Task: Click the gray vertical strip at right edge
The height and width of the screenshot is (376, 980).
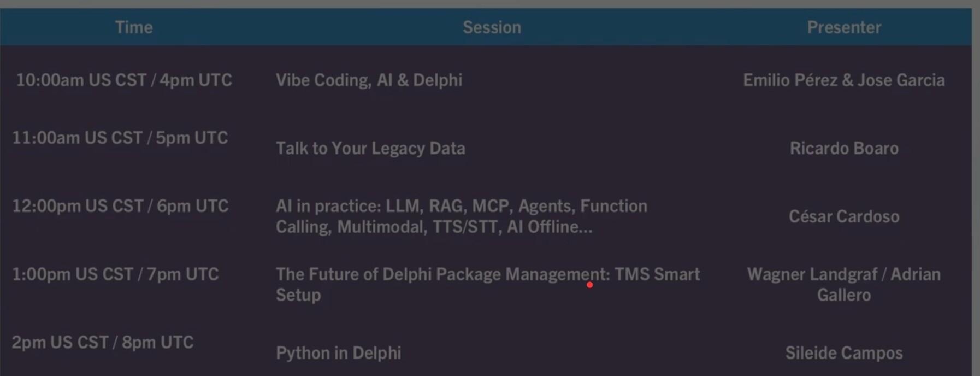Action: coord(976,191)
